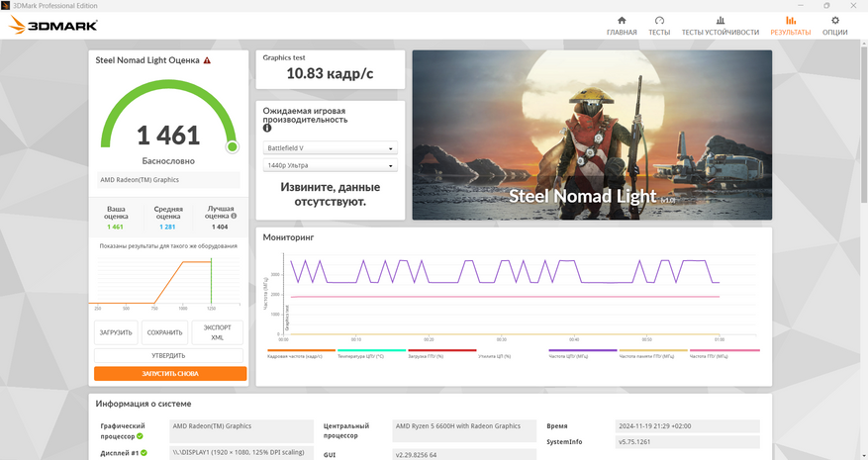
Task: Click the AMD Radeon(TM) Graphics field under gauge
Action: point(168,180)
